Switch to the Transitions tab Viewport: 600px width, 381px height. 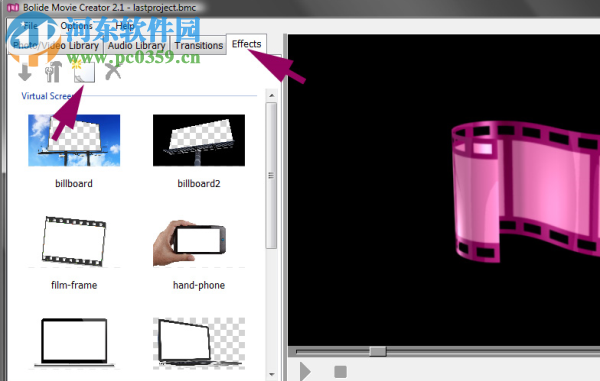coord(199,46)
